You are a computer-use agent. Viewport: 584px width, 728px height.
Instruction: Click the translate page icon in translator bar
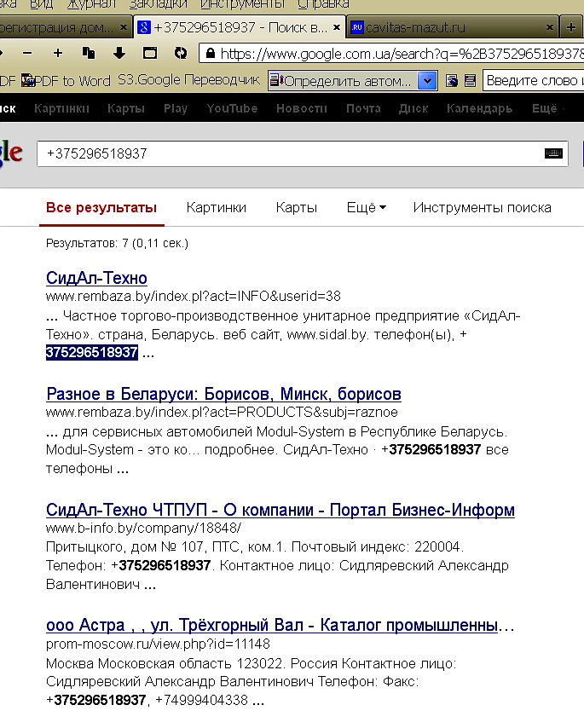(x=452, y=81)
